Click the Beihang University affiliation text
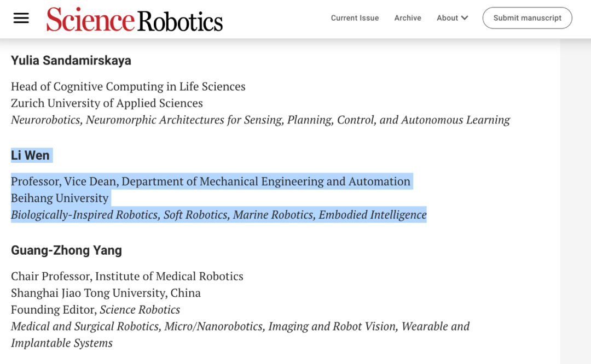 coord(60,198)
